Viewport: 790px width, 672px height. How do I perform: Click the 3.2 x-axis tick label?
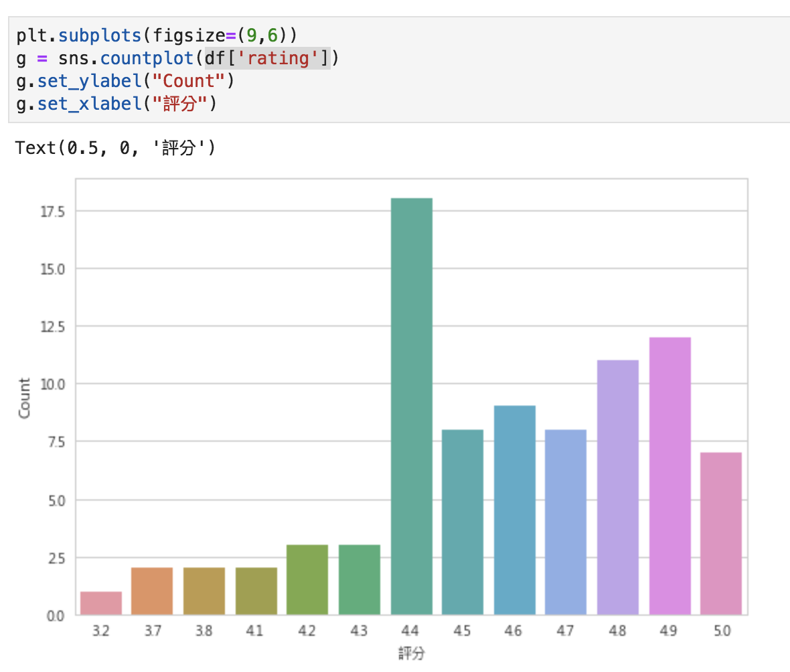101,631
